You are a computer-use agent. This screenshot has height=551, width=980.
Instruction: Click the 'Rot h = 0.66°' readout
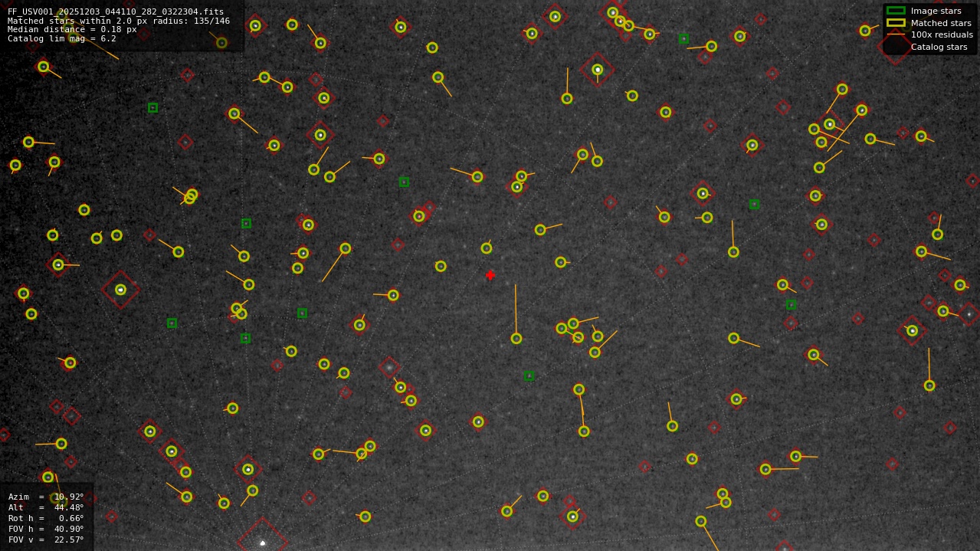[x=46, y=518]
